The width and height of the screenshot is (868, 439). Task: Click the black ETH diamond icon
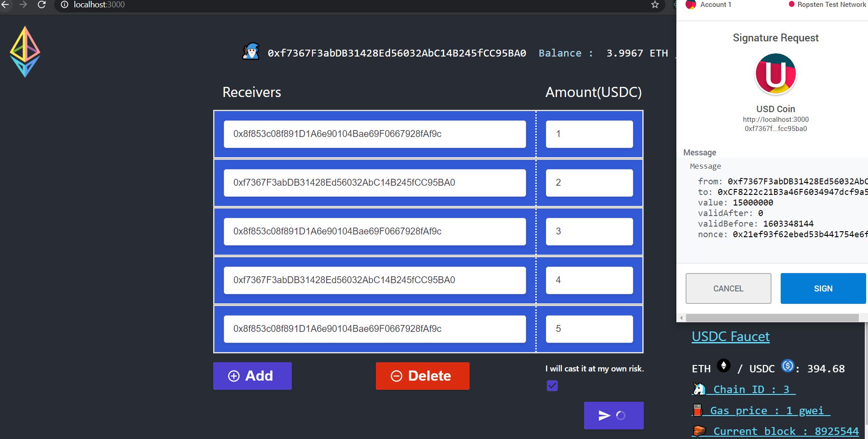[x=724, y=366]
